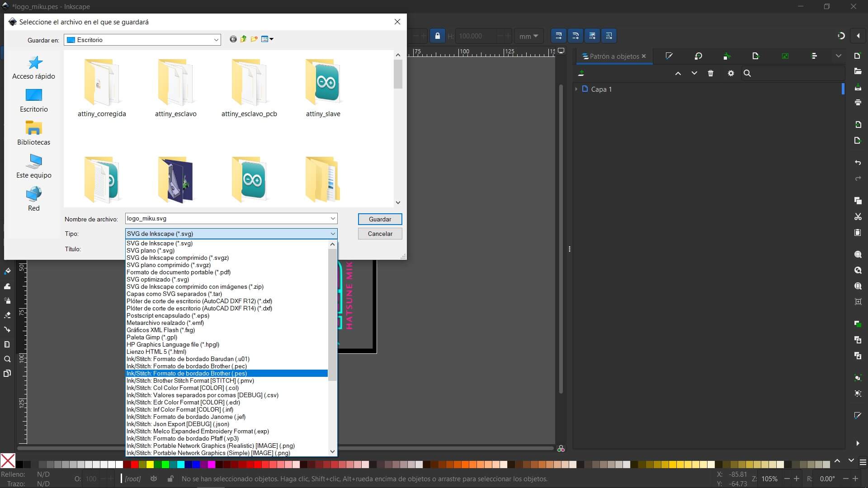Go back to last visited folder
This screenshot has width=868, height=488.
(x=233, y=39)
